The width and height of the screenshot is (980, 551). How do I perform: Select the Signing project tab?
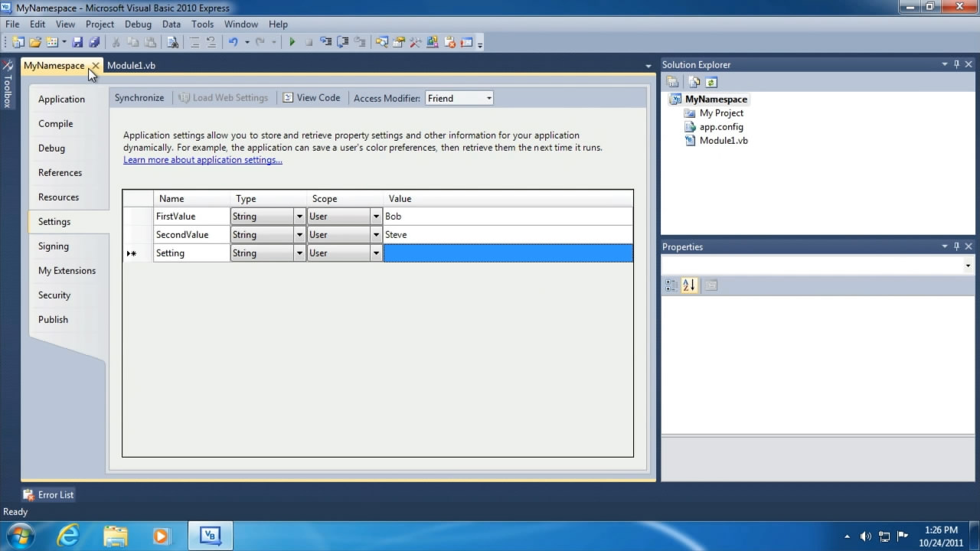[x=54, y=246]
